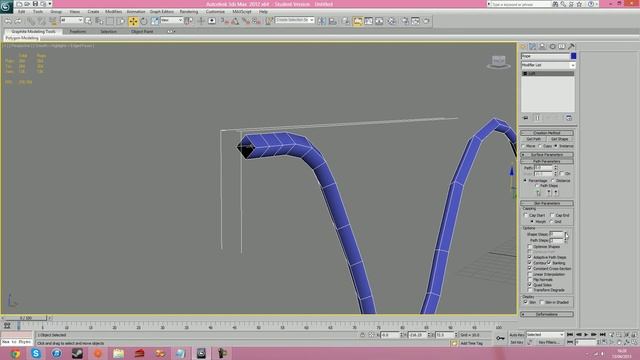Open Display tab in command panel
This screenshot has height=360, width=640.
point(562,47)
